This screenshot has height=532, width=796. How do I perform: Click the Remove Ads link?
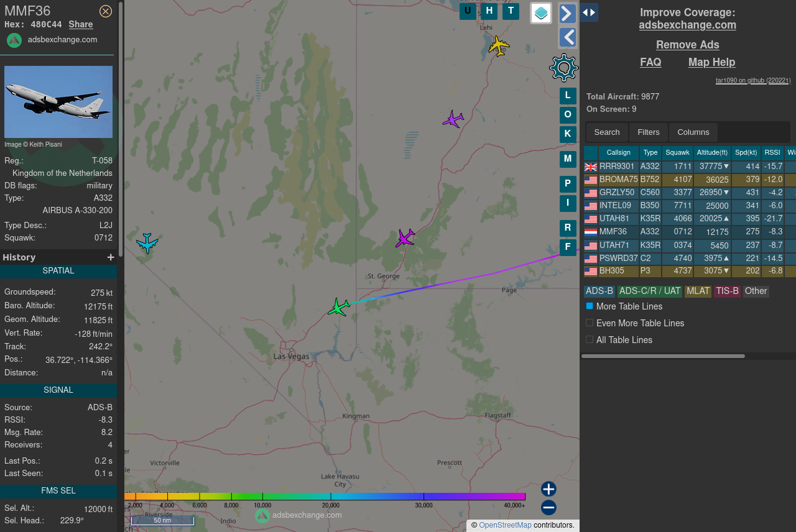click(x=687, y=45)
